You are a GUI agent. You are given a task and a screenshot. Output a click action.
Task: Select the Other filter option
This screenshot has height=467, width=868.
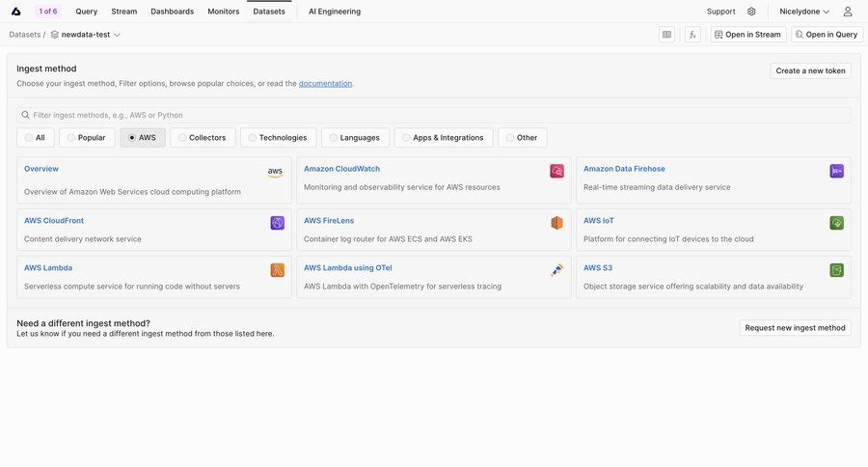(522, 137)
